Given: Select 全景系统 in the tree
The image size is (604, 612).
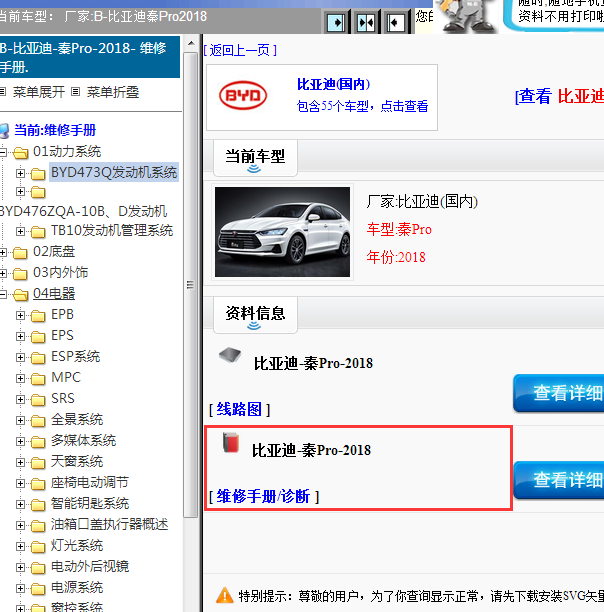Looking at the screenshot, I should [x=77, y=420].
